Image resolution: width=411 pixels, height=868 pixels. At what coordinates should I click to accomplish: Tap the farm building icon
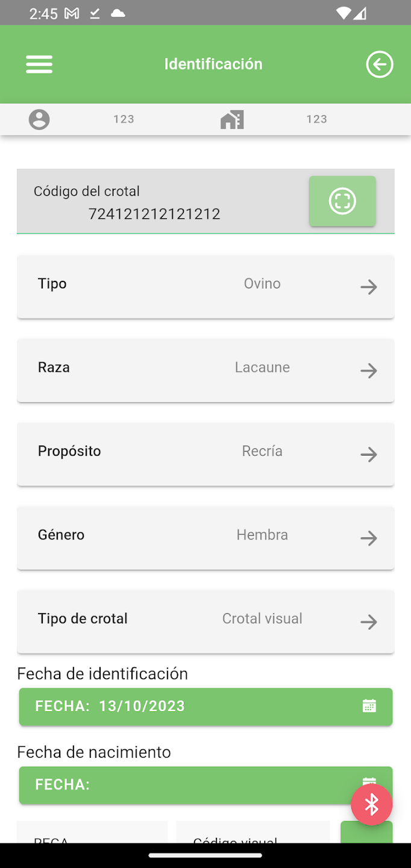point(232,119)
